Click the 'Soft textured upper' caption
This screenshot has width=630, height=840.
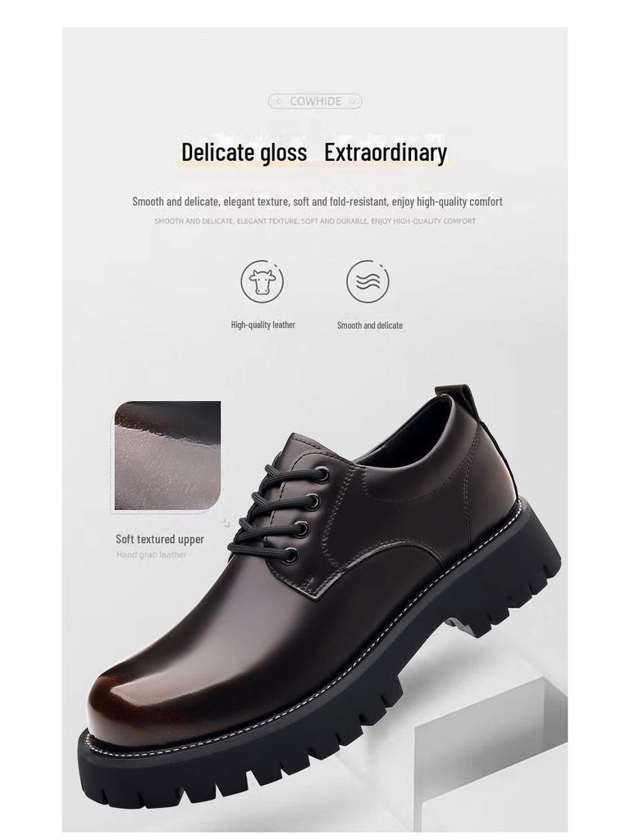[x=160, y=539]
